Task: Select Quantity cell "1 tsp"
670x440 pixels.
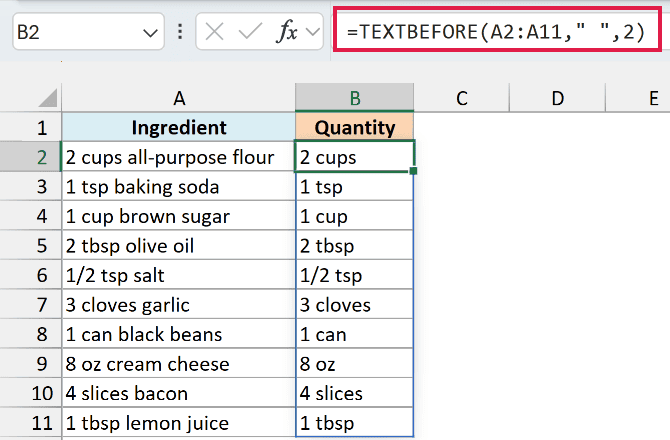Action: click(x=354, y=186)
